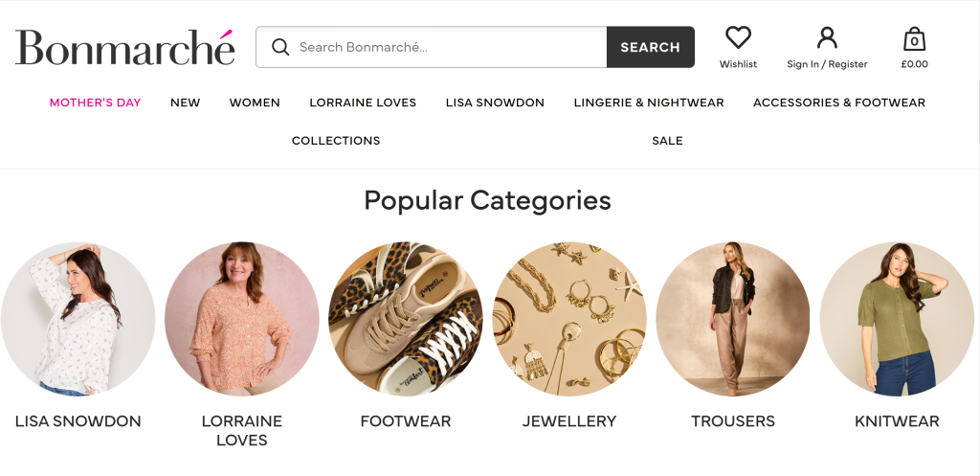The height and width of the screenshot is (476, 980).
Task: Open the Mother's Day menu item
Action: click(95, 102)
